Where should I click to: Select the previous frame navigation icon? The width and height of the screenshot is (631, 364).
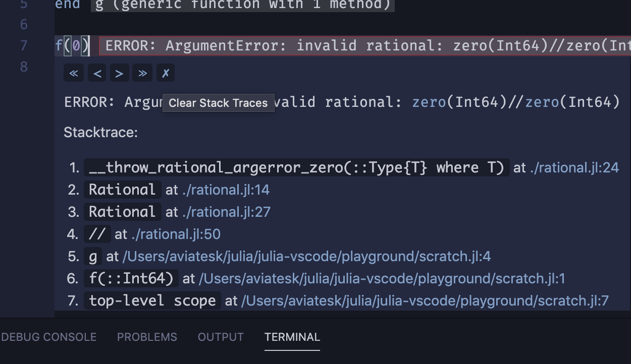pyautogui.click(x=96, y=73)
